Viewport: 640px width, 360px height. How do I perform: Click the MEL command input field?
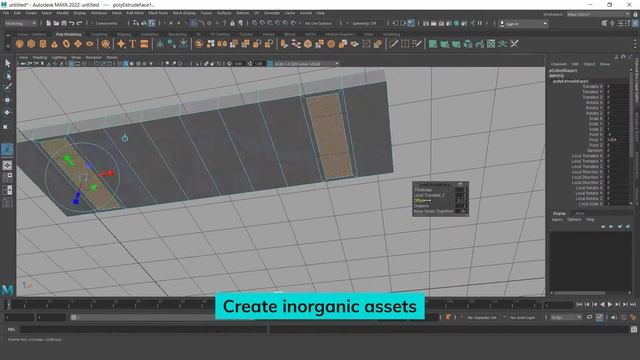[x=143, y=329]
